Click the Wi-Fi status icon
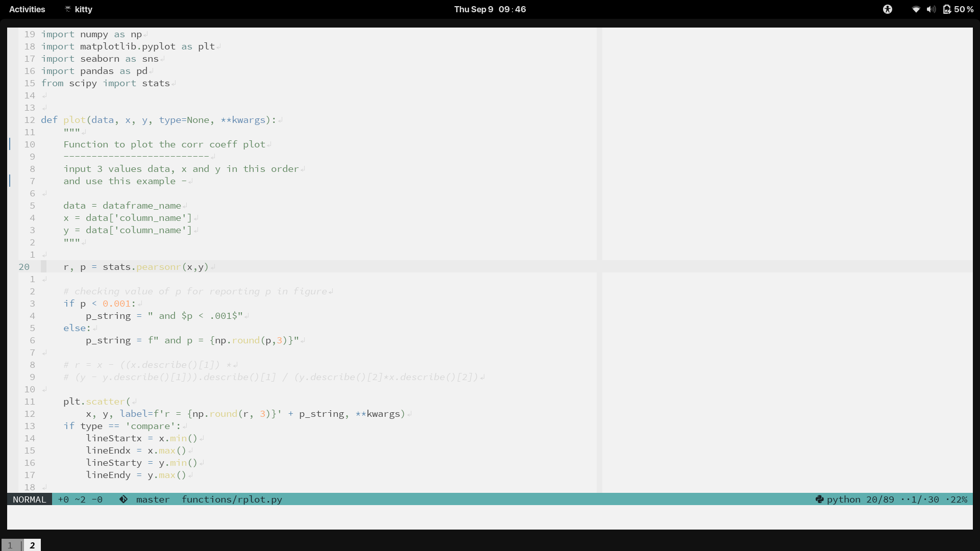Viewport: 980px width, 551px height. [916, 9]
